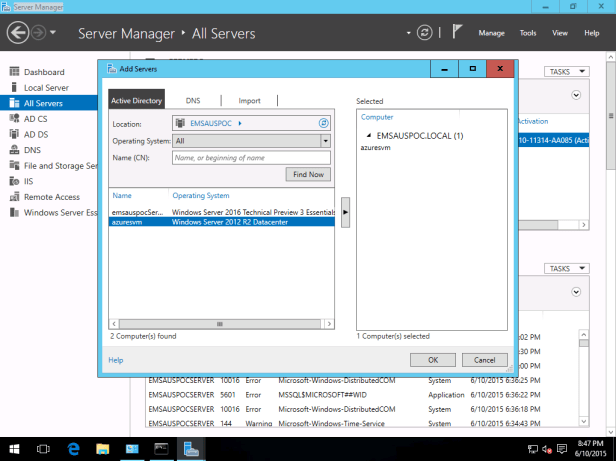This screenshot has height=461, width=616.
Task: Open the notifications flag
Action: click(457, 33)
